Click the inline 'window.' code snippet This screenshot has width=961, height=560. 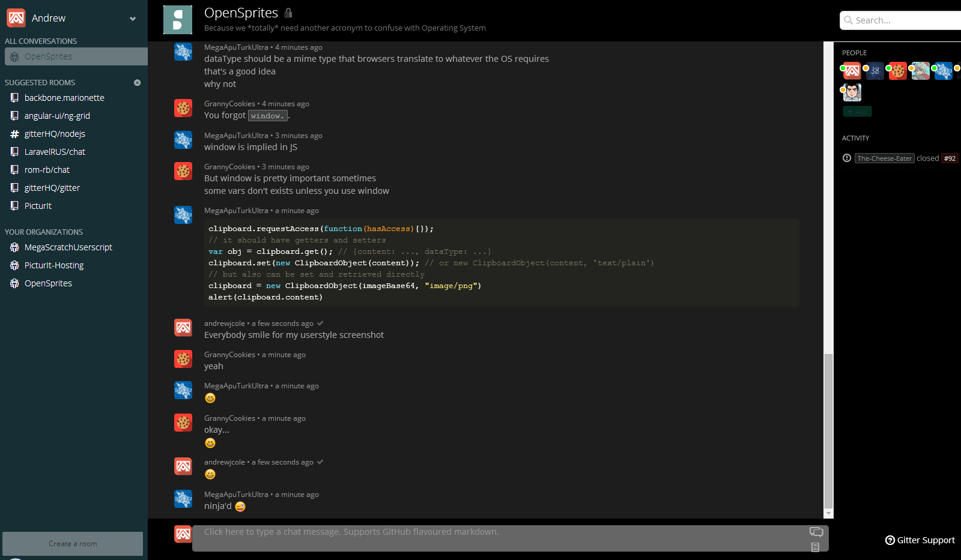point(268,116)
